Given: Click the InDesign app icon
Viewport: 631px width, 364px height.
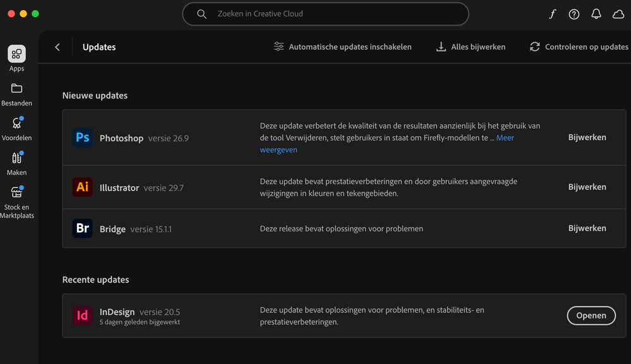Looking at the screenshot, I should [x=83, y=315].
